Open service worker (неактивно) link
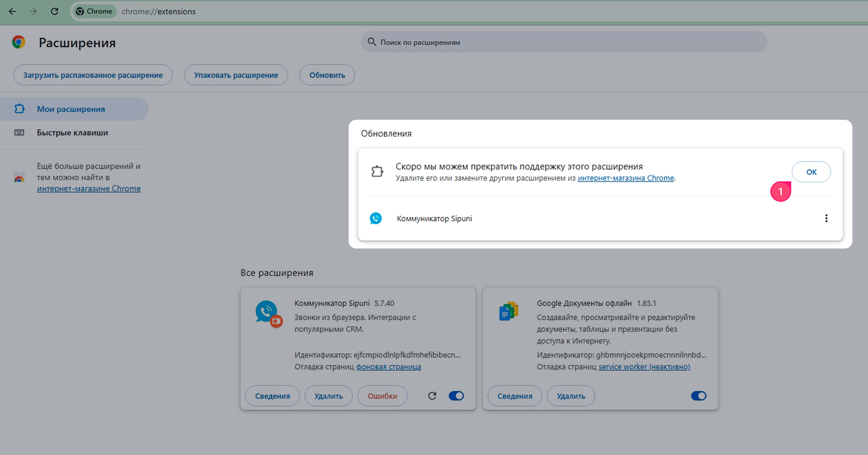 click(644, 367)
